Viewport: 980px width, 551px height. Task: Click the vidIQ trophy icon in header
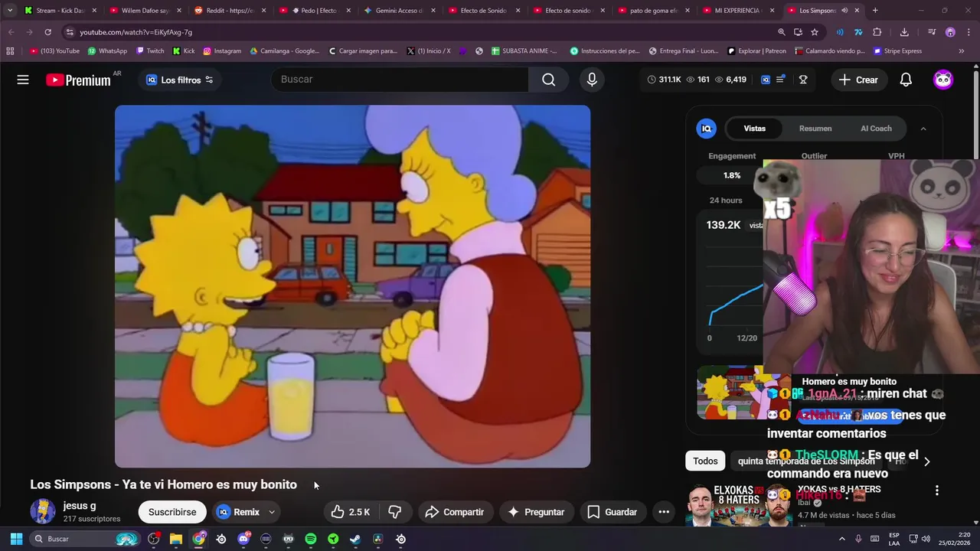point(803,80)
